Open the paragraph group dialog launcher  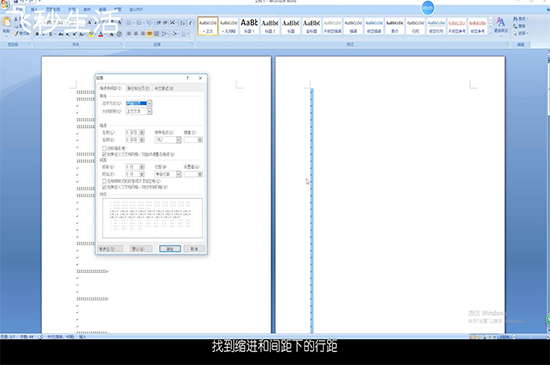pos(192,44)
